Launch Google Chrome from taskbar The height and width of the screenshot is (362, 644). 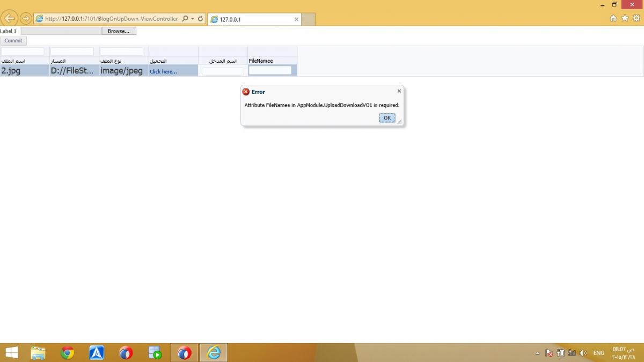click(x=67, y=352)
